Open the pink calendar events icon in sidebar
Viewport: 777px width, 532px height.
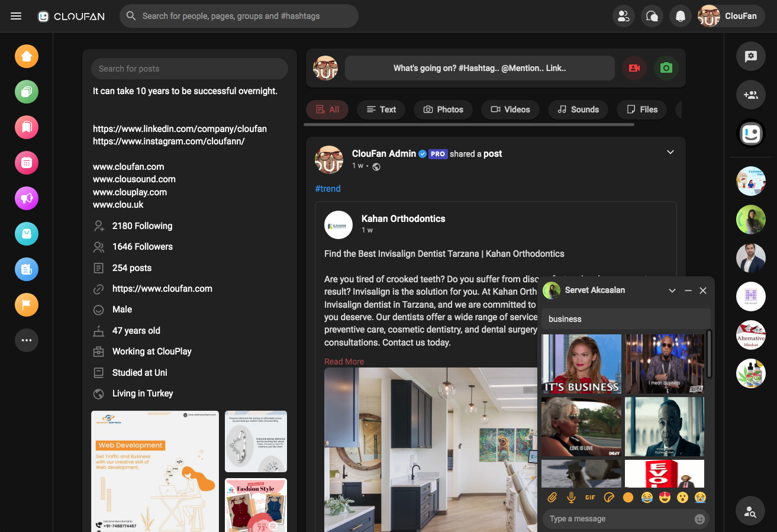[27, 163]
